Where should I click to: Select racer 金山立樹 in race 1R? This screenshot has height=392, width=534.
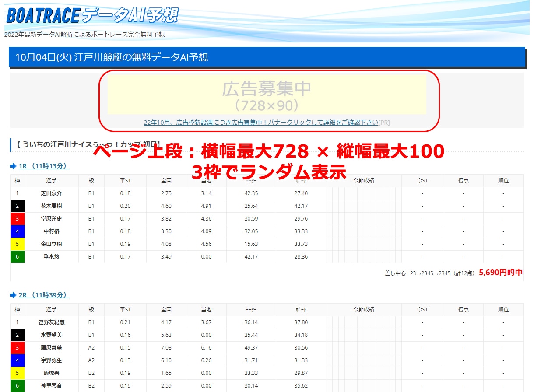pos(51,244)
